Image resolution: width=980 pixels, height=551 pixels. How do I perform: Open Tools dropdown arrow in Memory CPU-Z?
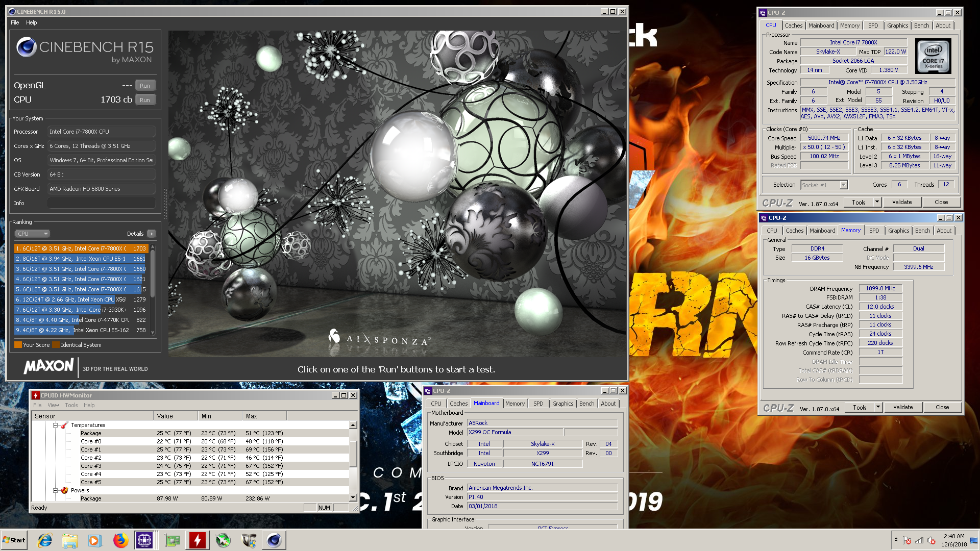878,407
